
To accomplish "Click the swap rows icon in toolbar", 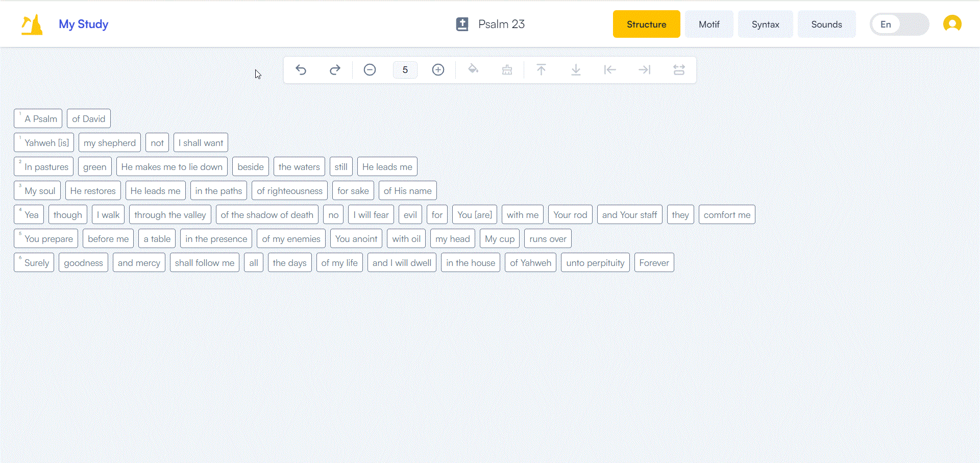I will [x=679, y=70].
